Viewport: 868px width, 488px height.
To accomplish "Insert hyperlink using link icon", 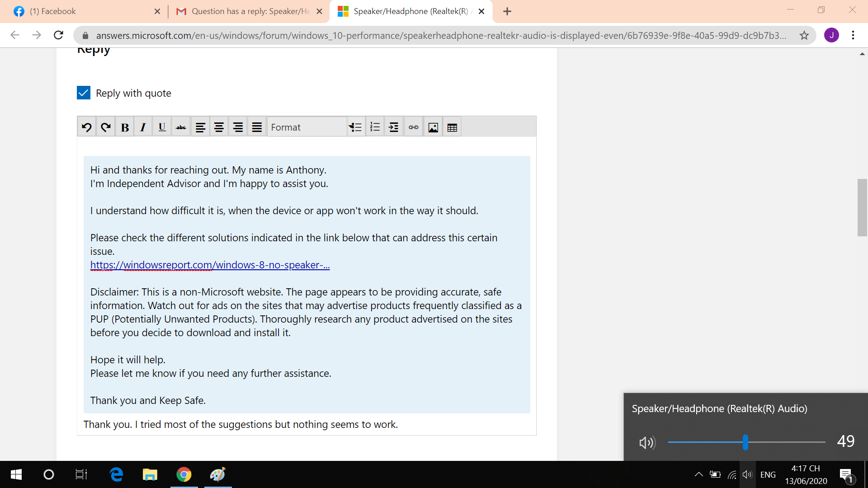I will (413, 127).
